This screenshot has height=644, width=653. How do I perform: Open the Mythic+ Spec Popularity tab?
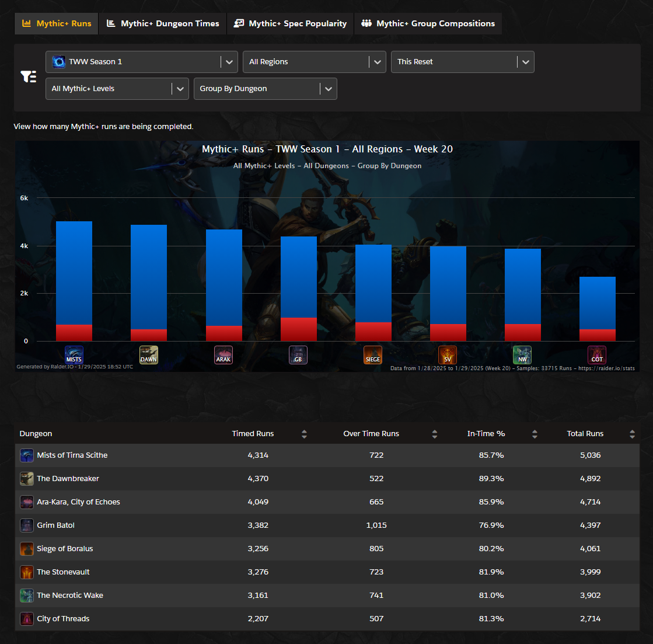(290, 24)
